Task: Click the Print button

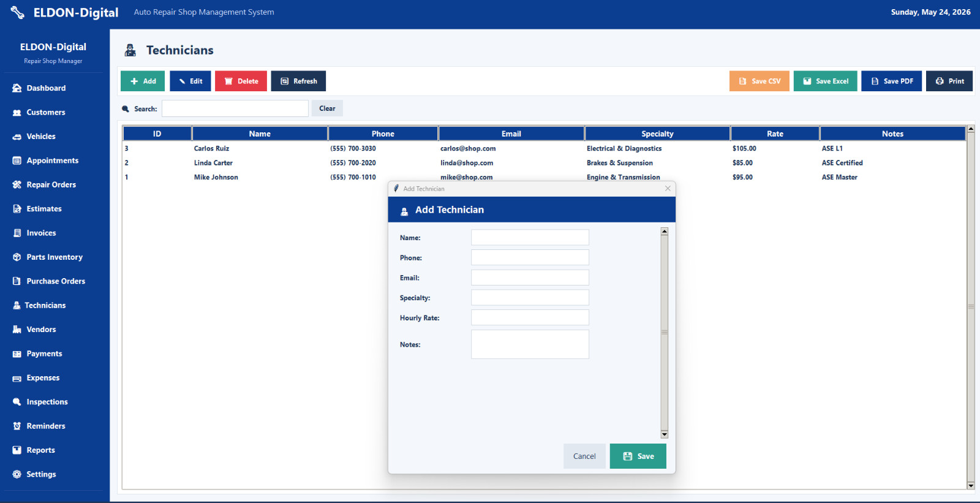Action: [x=949, y=81]
